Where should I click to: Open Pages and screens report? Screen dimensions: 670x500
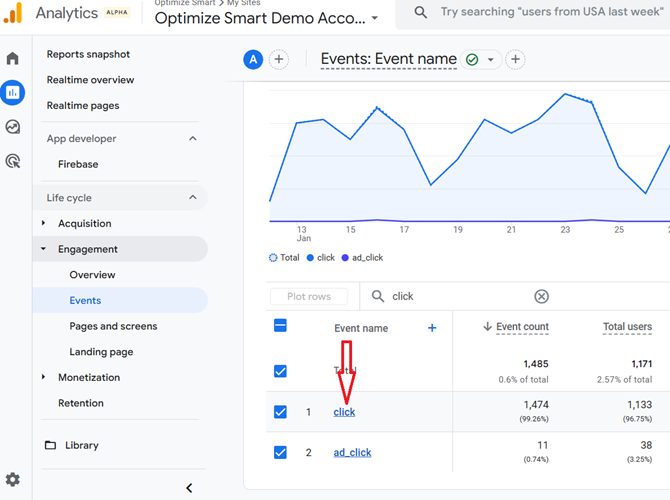coord(113,326)
